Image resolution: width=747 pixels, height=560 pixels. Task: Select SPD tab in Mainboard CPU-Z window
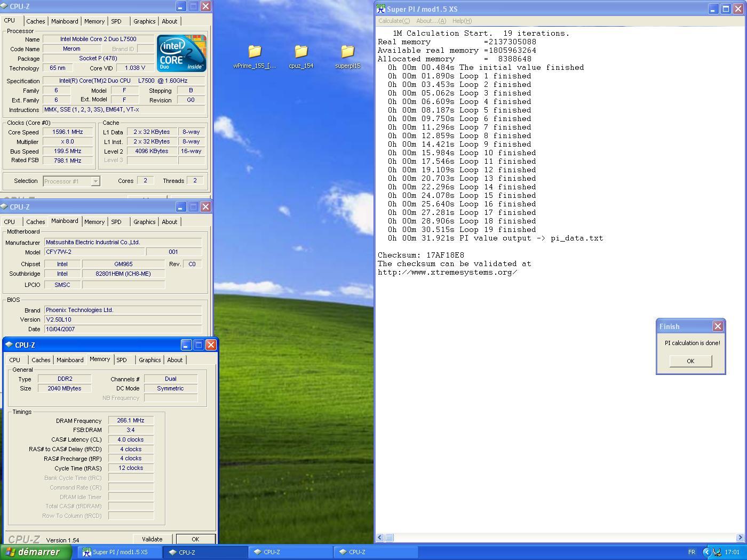click(116, 222)
